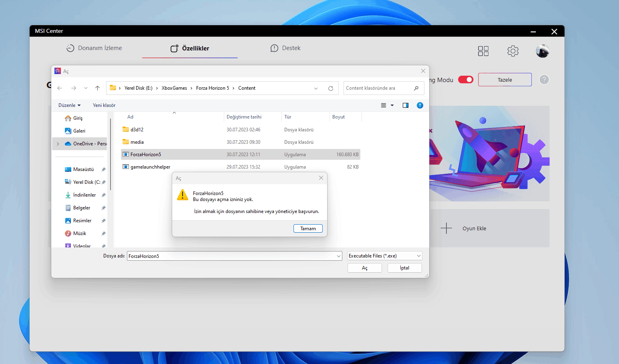This screenshot has width=619, height=364.
Task: Expand the Dosya adı dropdown arrow
Action: point(339,256)
